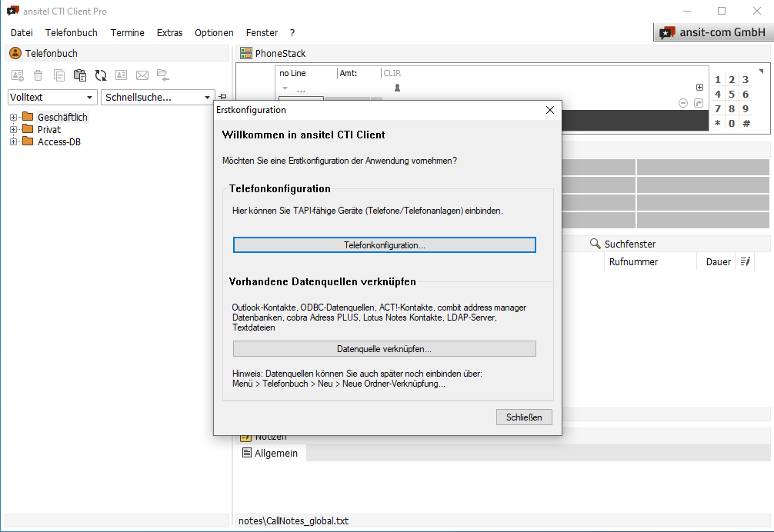The width and height of the screenshot is (774, 532).
Task: Click the paste clipboard icon
Action: (80, 75)
